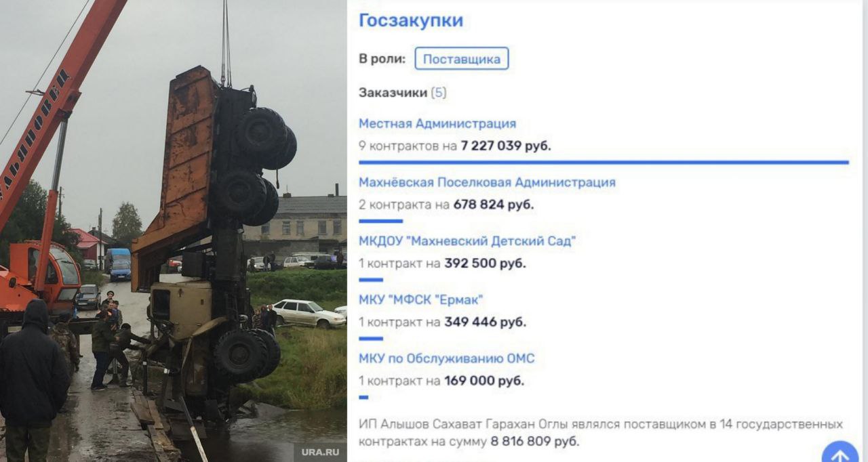Click the Местная Администрация contract bar
This screenshot has width=868, height=462.
point(604,163)
